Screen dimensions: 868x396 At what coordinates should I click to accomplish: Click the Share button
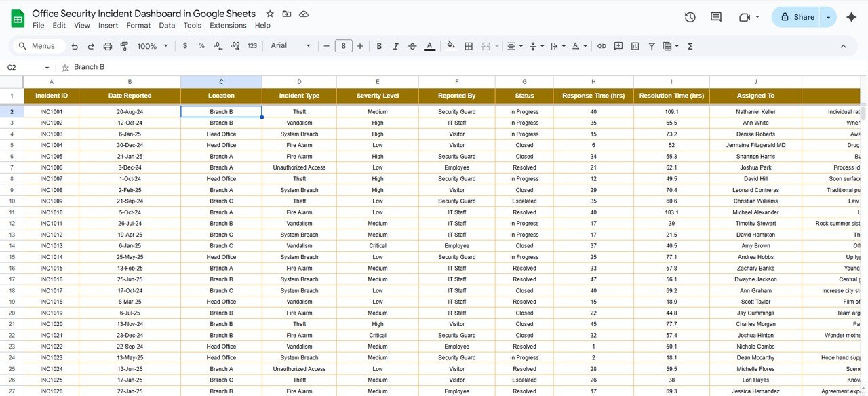[796, 17]
